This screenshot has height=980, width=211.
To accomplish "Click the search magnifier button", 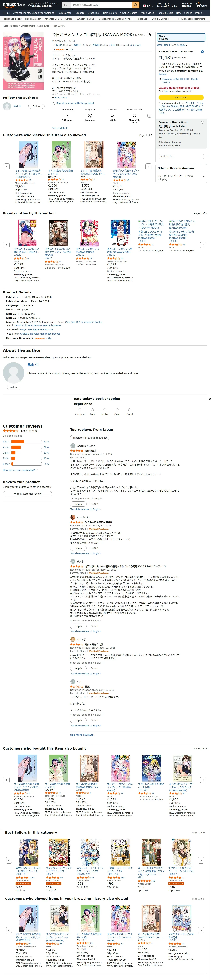I will point(136,5).
